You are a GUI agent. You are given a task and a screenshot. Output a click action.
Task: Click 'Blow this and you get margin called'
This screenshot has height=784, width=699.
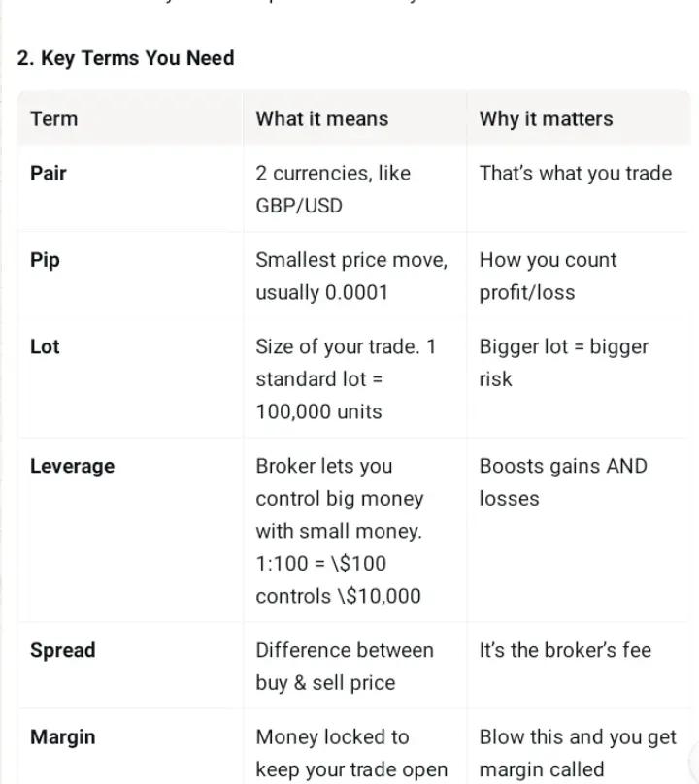coord(578,753)
